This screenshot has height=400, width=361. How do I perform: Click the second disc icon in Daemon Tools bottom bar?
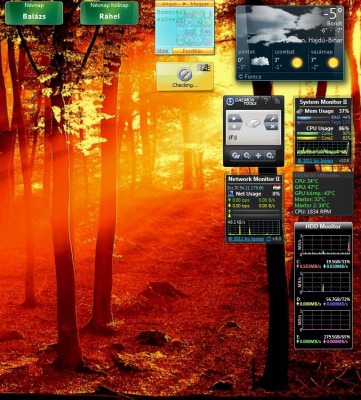click(247, 155)
